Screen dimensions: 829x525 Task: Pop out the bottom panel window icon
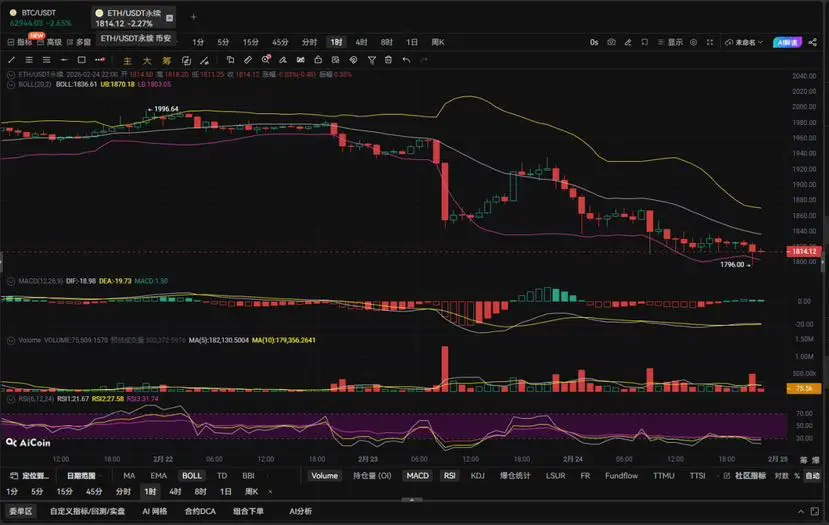pos(815,511)
